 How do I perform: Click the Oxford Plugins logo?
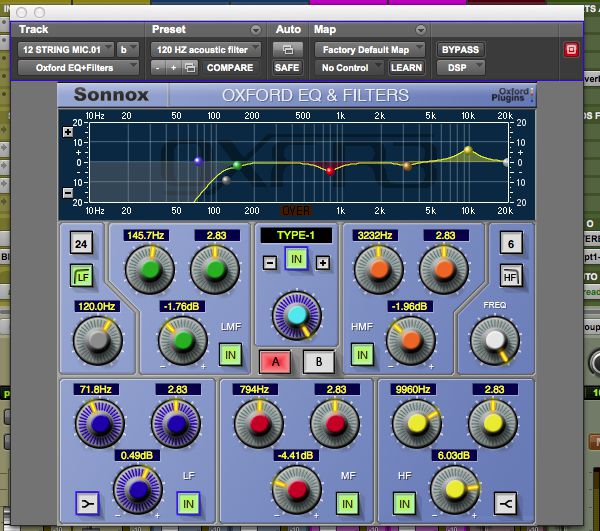[x=512, y=95]
